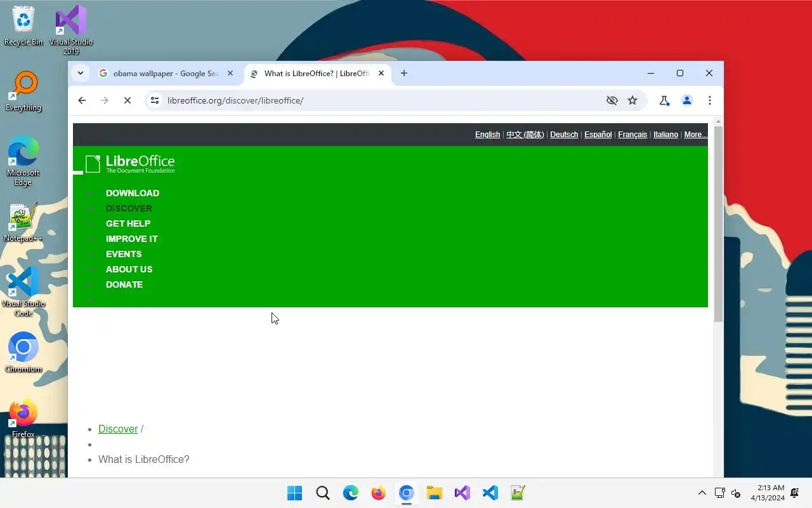Viewport: 812px width, 508px height.
Task: Click the What is LibreOffice? breadcrumb text
Action: point(144,459)
